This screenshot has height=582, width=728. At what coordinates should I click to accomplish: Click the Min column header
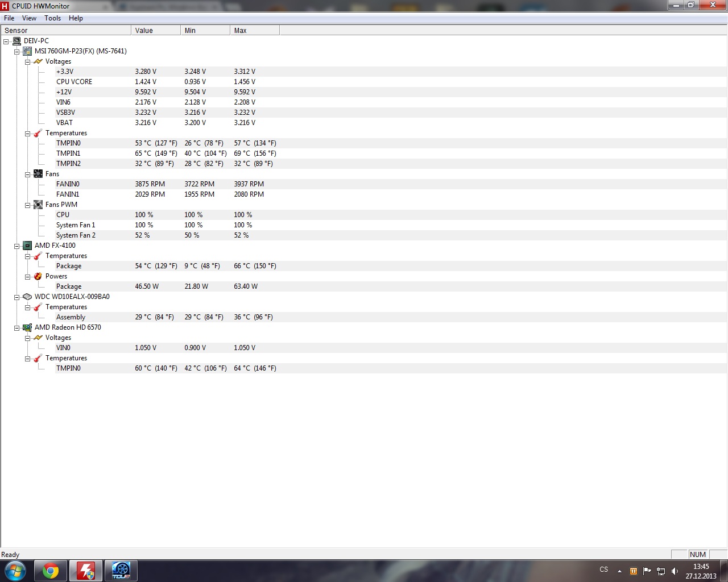[205, 31]
